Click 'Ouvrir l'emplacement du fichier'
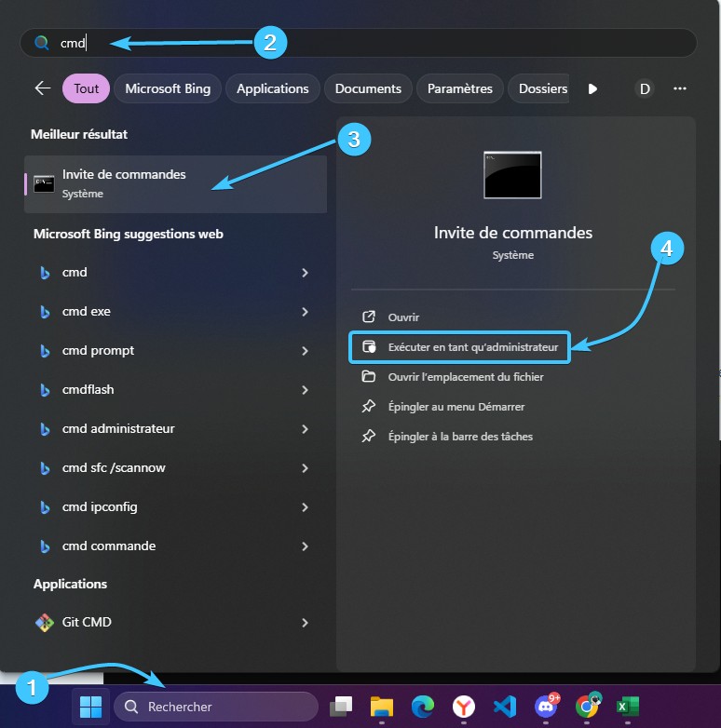The width and height of the screenshot is (721, 728). pos(465,377)
